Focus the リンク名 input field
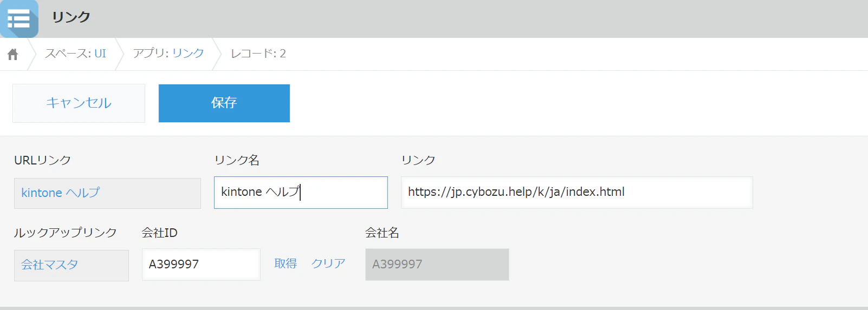This screenshot has width=868, height=310. 301,193
